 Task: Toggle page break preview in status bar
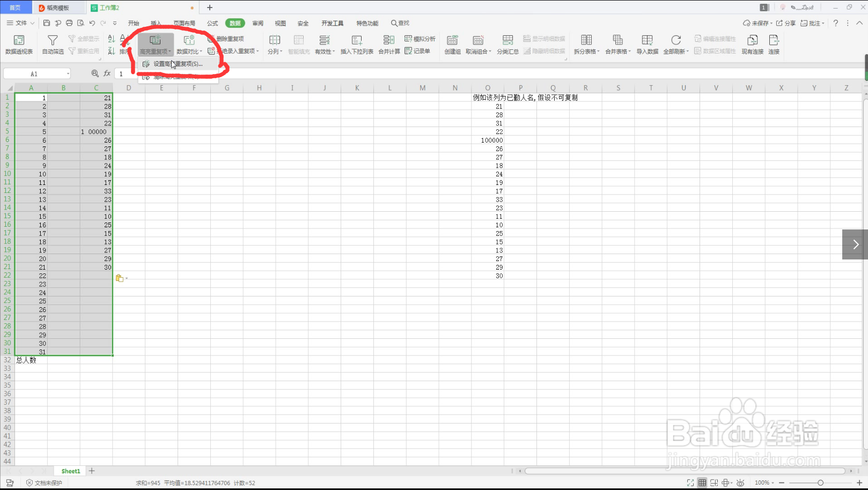coord(714,482)
